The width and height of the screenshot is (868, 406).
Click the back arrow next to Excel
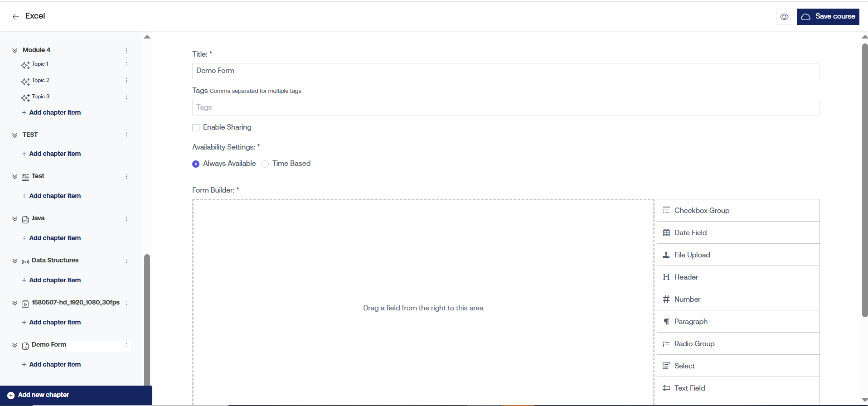click(16, 17)
